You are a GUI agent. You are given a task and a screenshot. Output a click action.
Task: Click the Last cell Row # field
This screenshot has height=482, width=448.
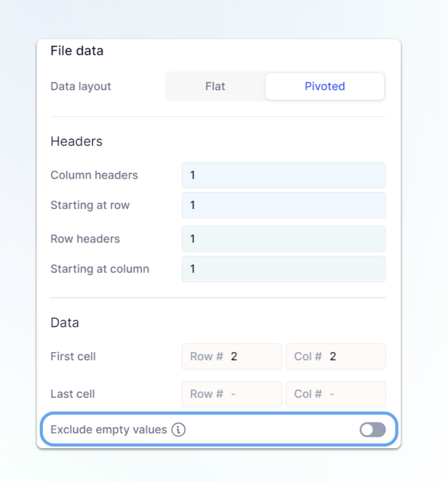(x=232, y=394)
